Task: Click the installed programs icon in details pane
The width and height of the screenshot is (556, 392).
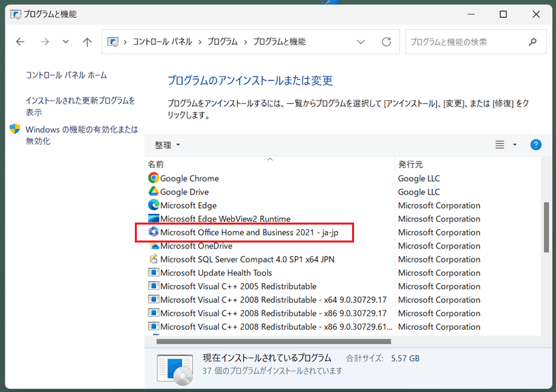Action: (175, 369)
